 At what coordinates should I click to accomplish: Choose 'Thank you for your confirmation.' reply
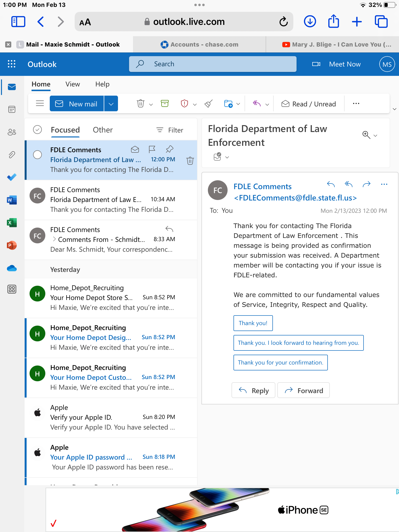tap(280, 363)
